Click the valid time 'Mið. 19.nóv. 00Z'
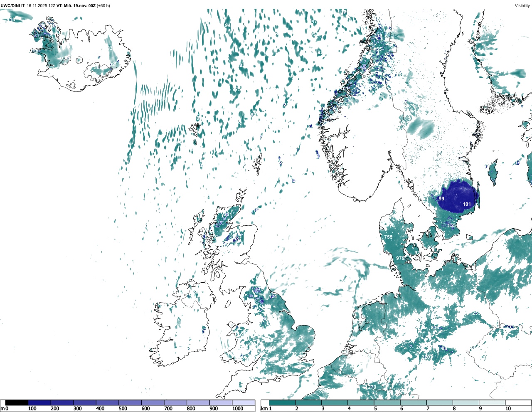Viewport: 532px width, 412px height. pyautogui.click(x=79, y=5)
